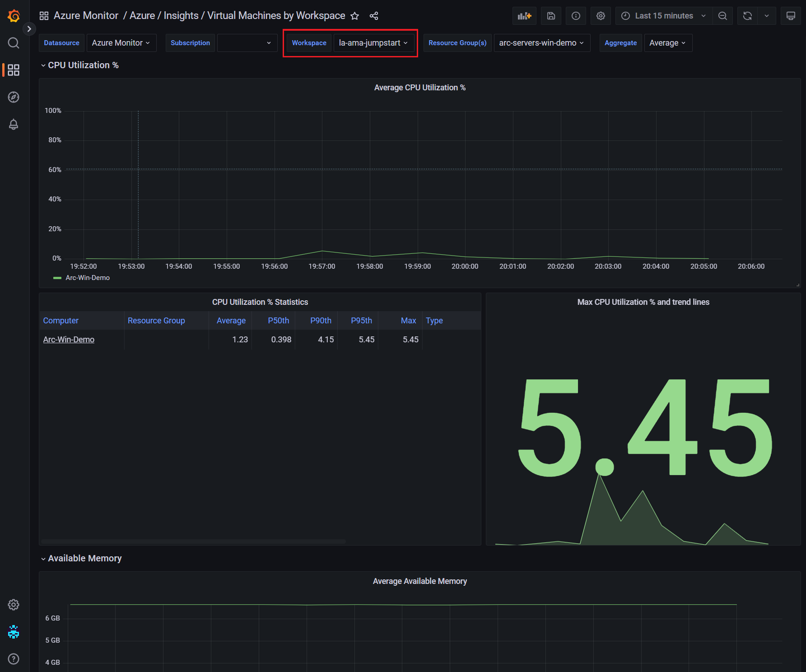The image size is (806, 672).
Task: Open the Search dashboards icon
Action: 14,43
